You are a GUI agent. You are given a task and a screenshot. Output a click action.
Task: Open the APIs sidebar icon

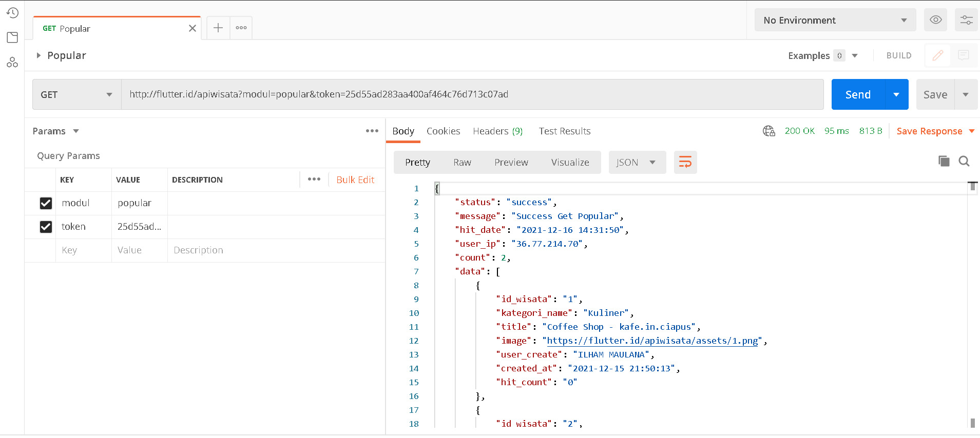click(12, 62)
